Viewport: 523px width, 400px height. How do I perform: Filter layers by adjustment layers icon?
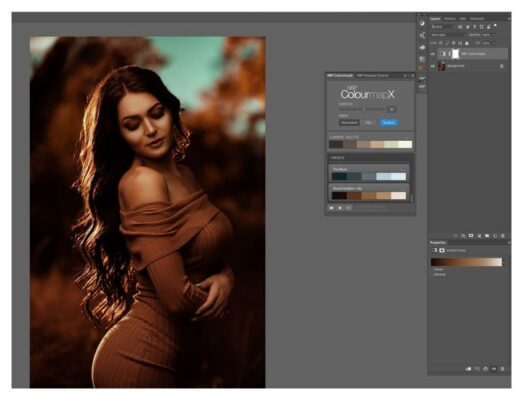468,26
